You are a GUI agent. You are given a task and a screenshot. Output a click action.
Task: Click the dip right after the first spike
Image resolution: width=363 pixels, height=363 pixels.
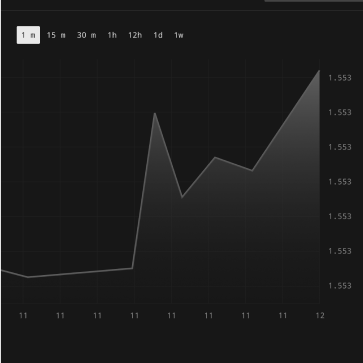182,197
